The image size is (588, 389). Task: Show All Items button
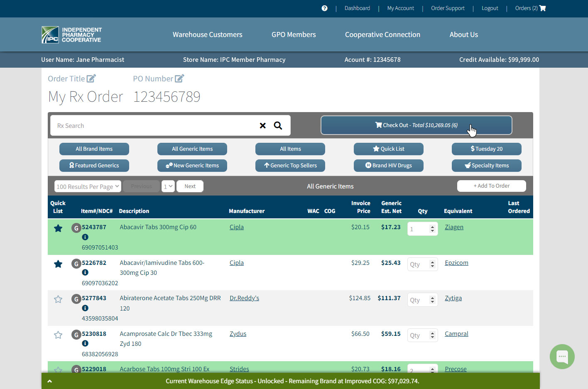[x=290, y=149]
